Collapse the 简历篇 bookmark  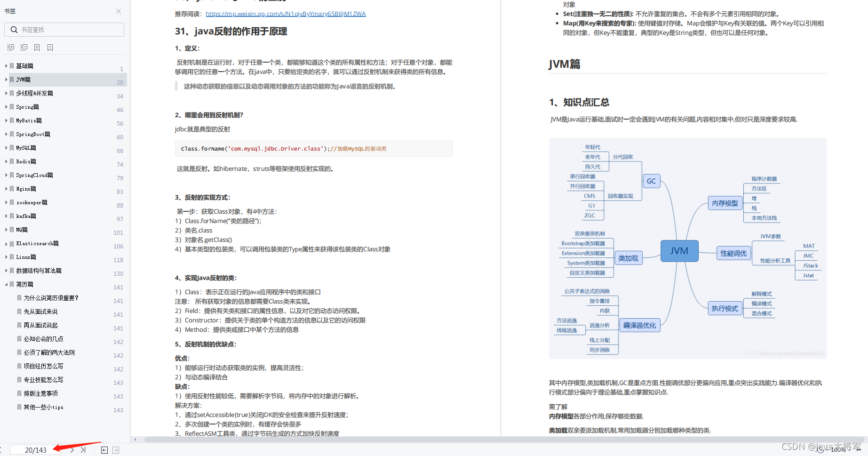(x=6, y=284)
